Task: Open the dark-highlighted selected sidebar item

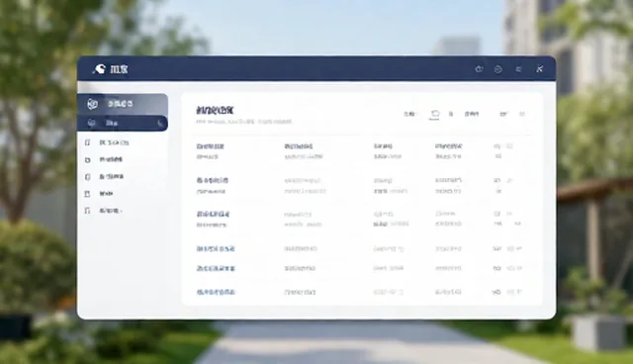Action: (x=123, y=123)
